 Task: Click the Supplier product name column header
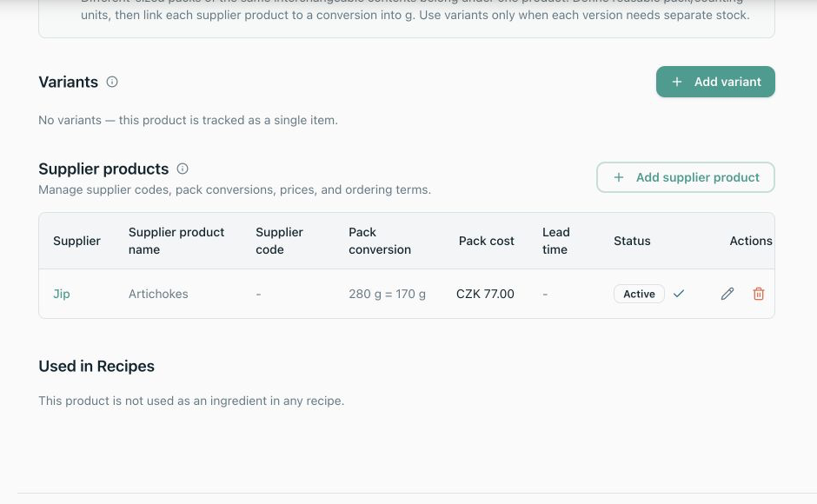tap(176, 241)
